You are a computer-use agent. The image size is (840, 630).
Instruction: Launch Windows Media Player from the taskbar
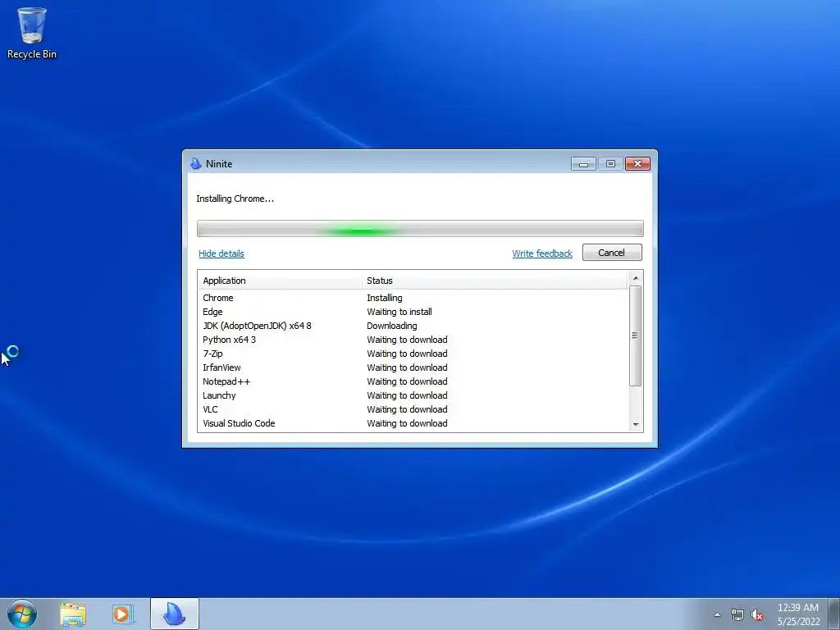coord(123,614)
